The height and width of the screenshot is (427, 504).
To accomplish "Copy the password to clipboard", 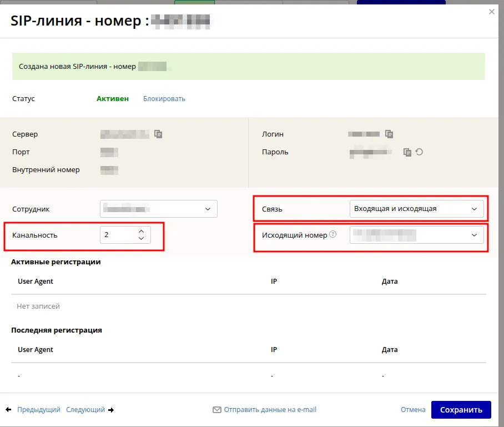I will 407,152.
